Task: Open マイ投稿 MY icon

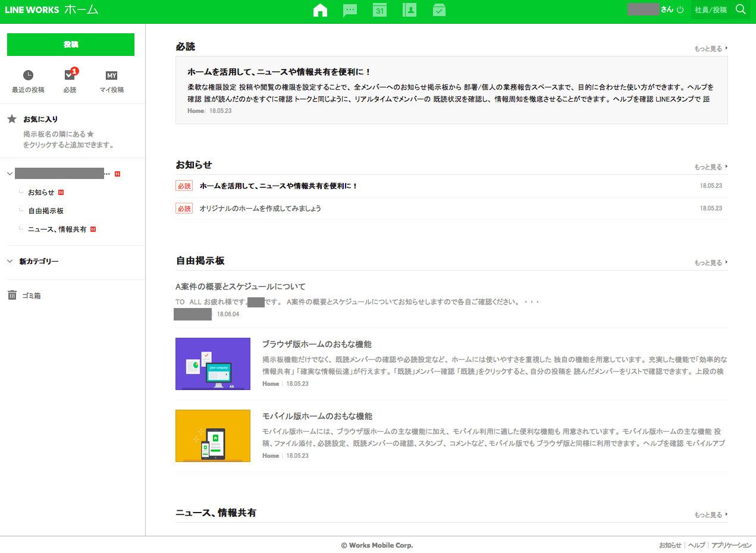Action: click(111, 76)
